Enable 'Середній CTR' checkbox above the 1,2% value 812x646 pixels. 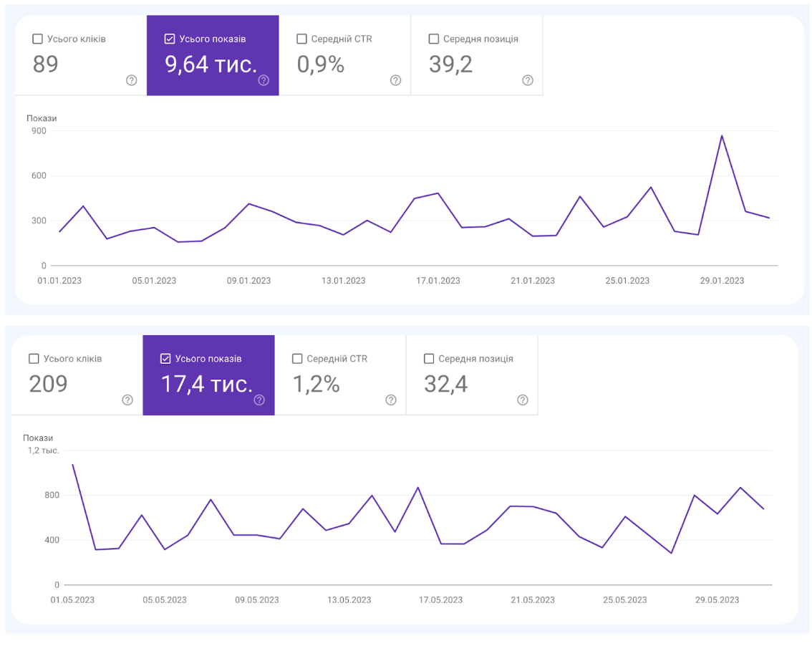pos(297,358)
